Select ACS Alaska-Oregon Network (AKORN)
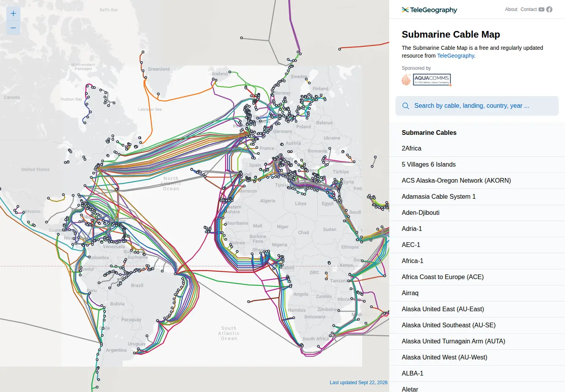The height and width of the screenshot is (392, 565). coord(477,181)
